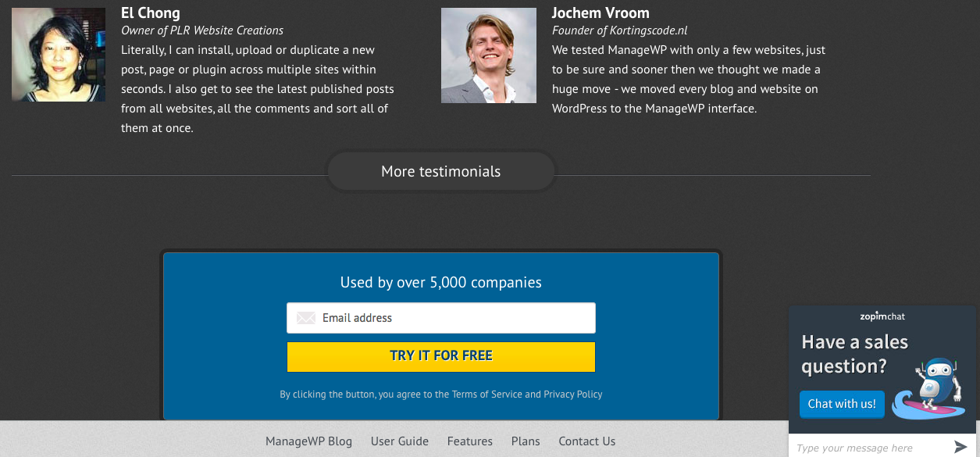
Task: Click the zopim chat logo
Action: 882,316
